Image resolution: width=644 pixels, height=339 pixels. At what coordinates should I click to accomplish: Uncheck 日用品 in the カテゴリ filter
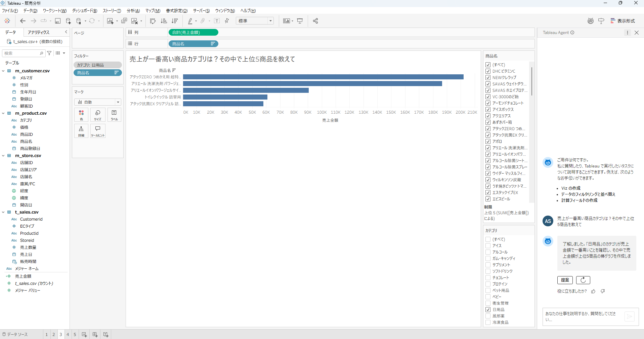pyautogui.click(x=488, y=310)
